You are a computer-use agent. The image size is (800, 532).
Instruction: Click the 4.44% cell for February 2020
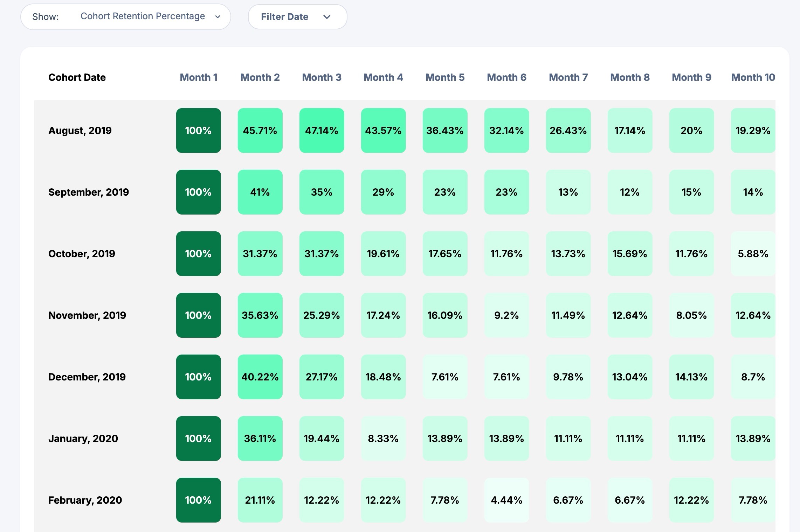tap(506, 500)
